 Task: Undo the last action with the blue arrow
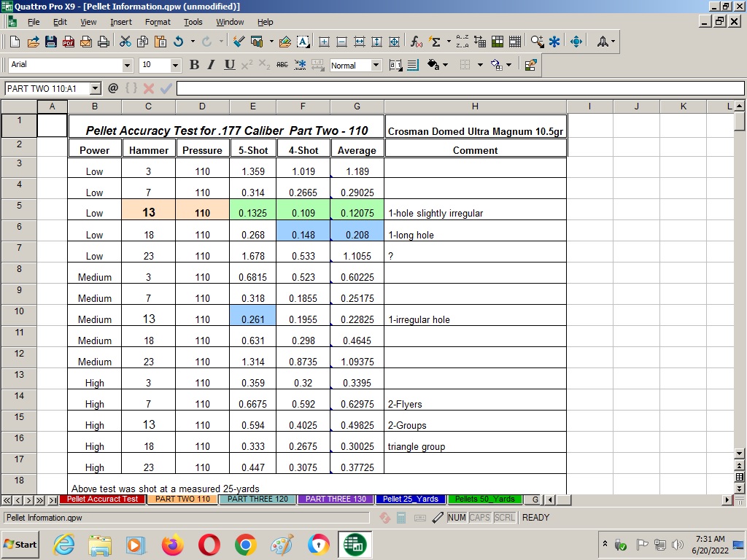179,42
